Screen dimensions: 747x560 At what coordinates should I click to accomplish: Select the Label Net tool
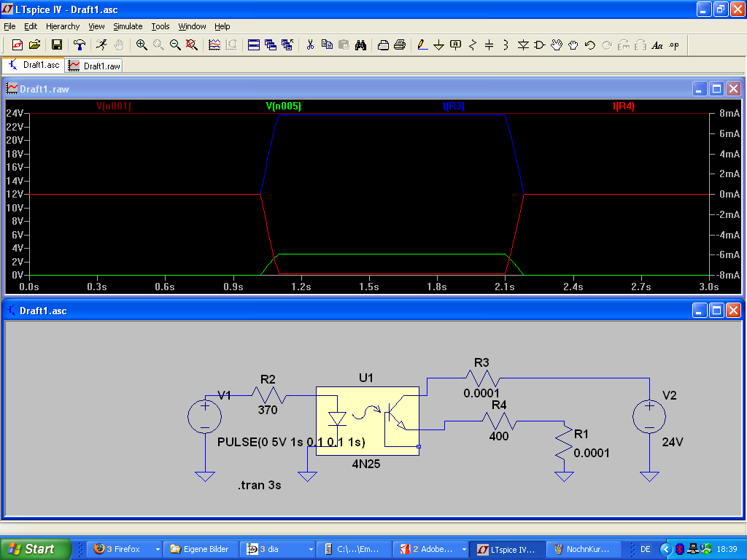pyautogui.click(x=455, y=44)
